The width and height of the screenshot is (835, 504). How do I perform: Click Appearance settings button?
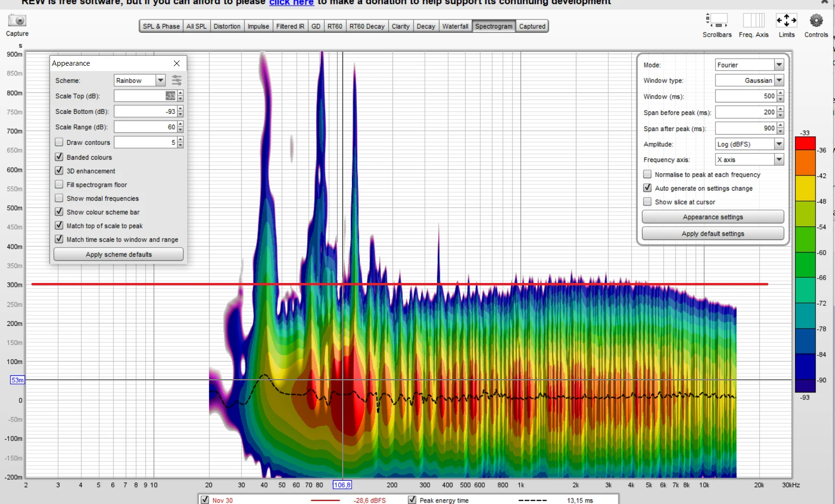point(713,217)
